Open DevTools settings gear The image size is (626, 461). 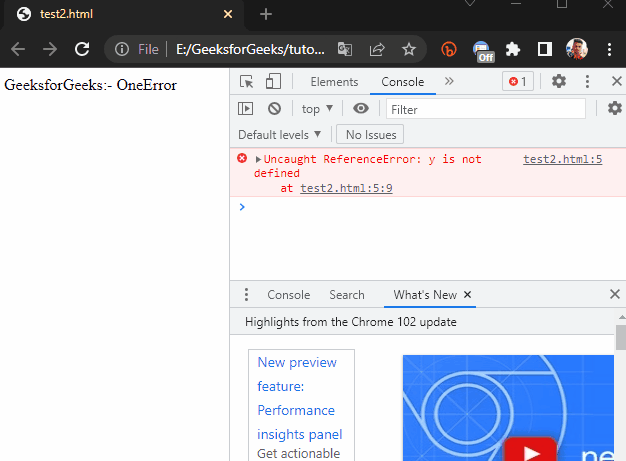point(559,81)
